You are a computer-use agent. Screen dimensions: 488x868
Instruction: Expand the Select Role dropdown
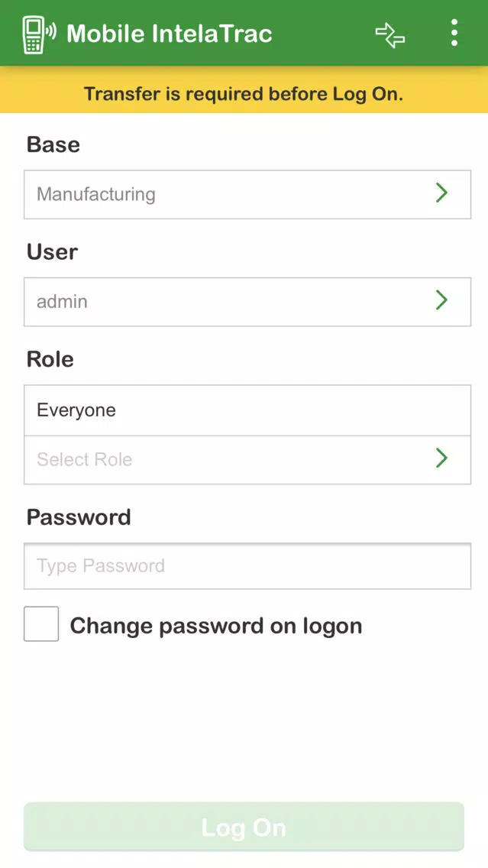[247, 459]
